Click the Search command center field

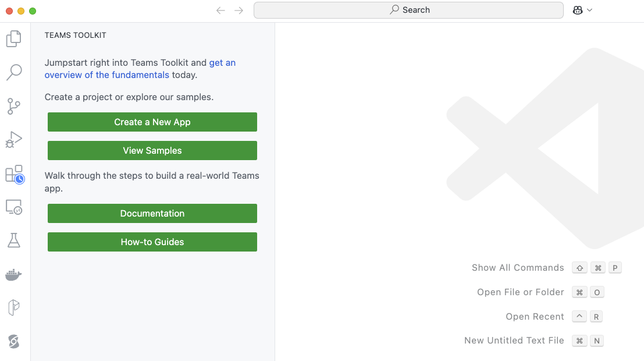(408, 10)
